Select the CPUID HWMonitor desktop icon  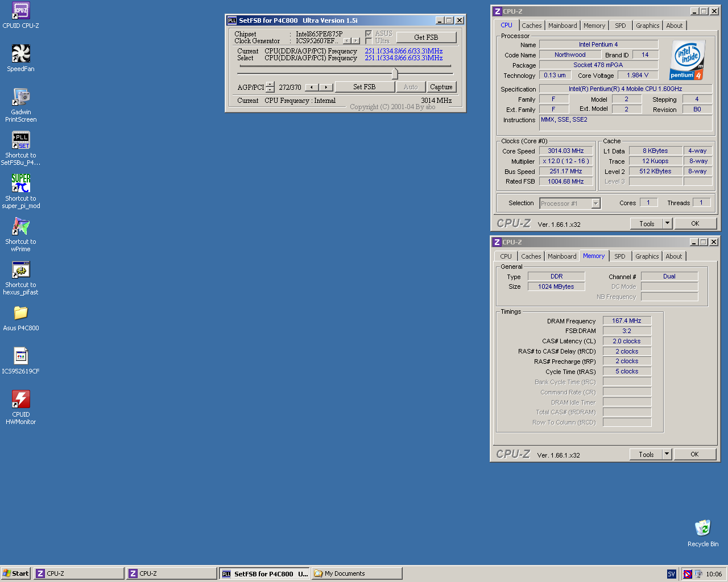tap(21, 399)
